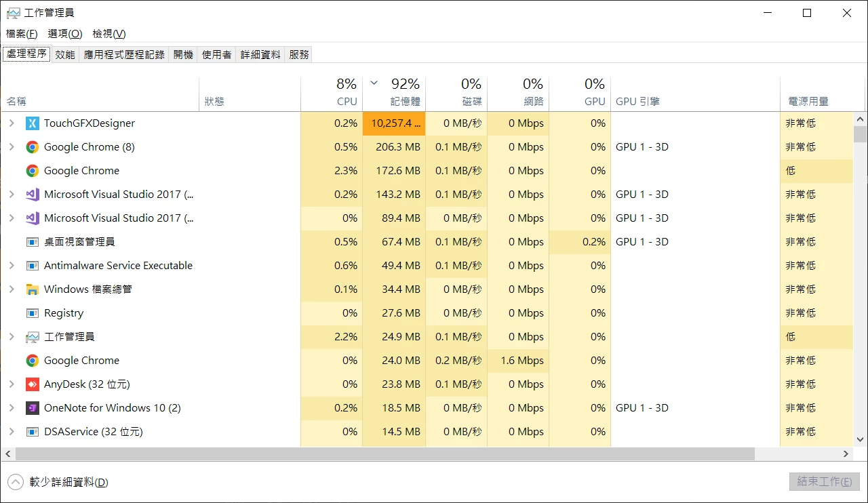868x503 pixels.
Task: Click the vertical scrollbar thumb
Action: [860, 134]
